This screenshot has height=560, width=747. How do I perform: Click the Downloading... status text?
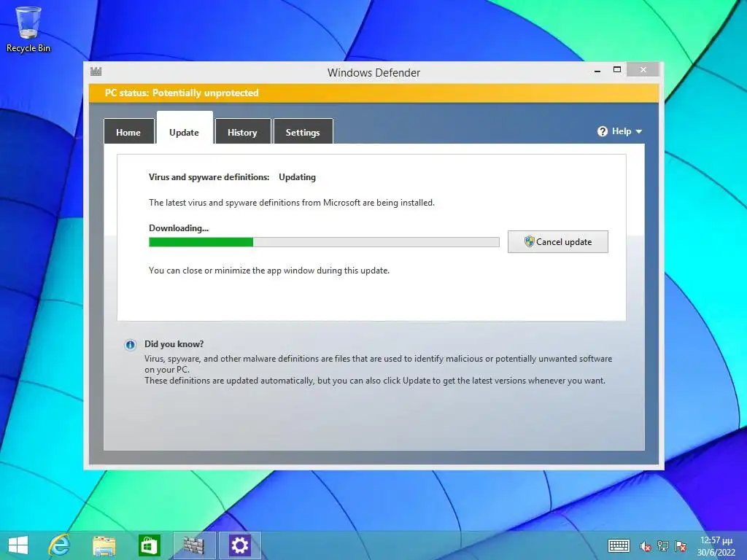click(179, 228)
